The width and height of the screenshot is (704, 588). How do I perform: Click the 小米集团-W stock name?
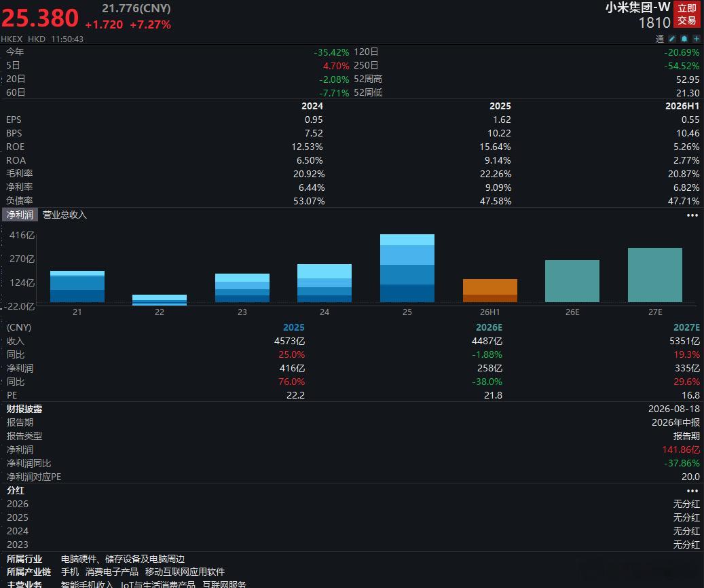point(637,7)
